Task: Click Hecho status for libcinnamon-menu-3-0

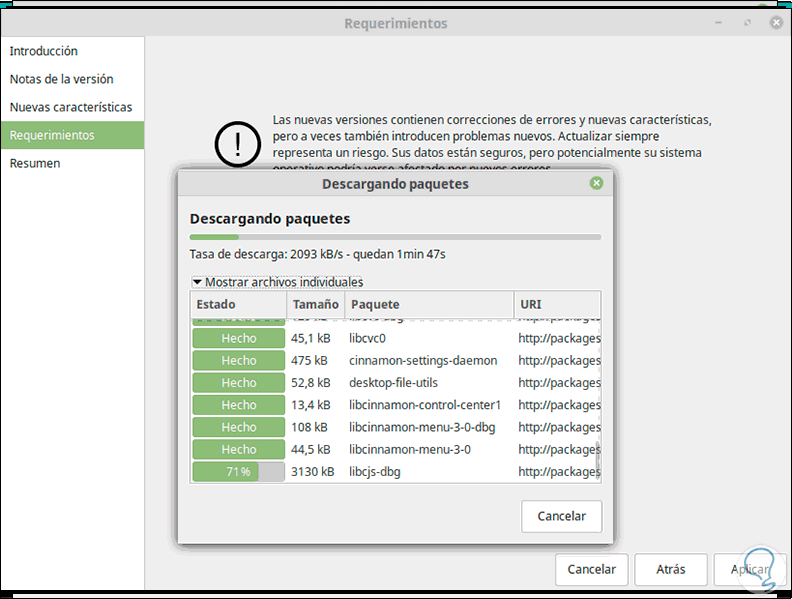Action: [x=238, y=450]
